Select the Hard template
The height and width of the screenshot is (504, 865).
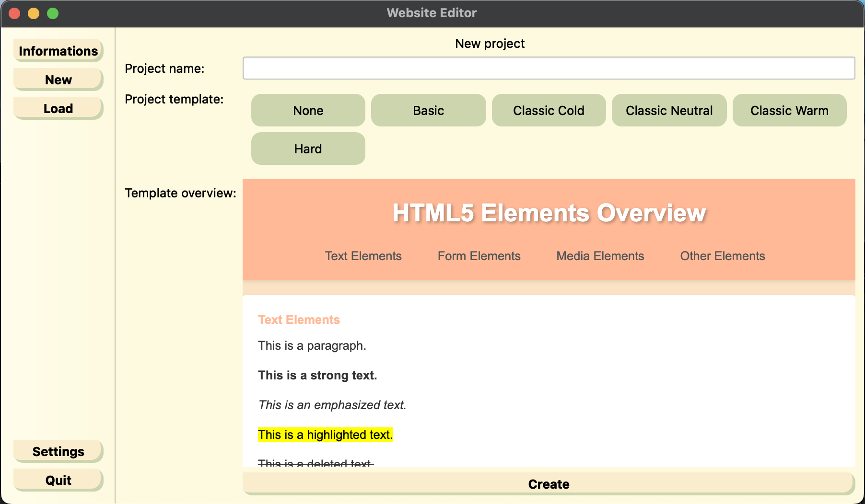[x=308, y=149]
